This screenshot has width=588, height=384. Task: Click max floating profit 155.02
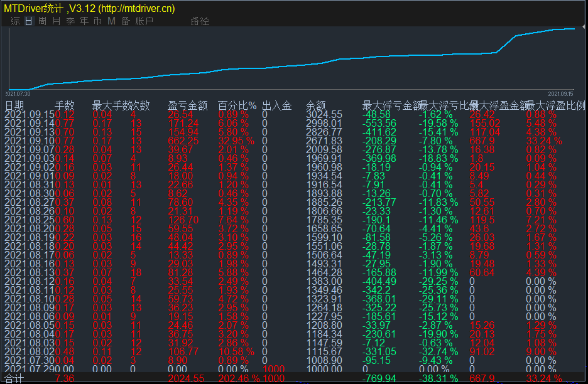[x=485, y=123]
